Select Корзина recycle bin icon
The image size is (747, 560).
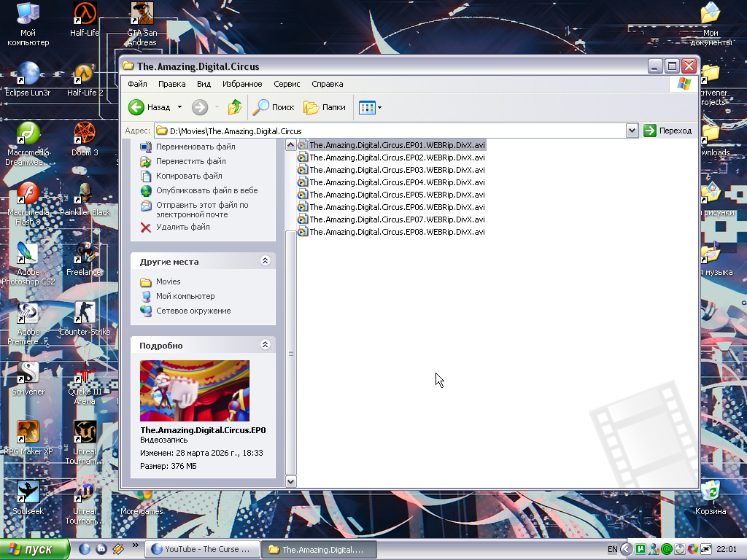[x=711, y=498]
